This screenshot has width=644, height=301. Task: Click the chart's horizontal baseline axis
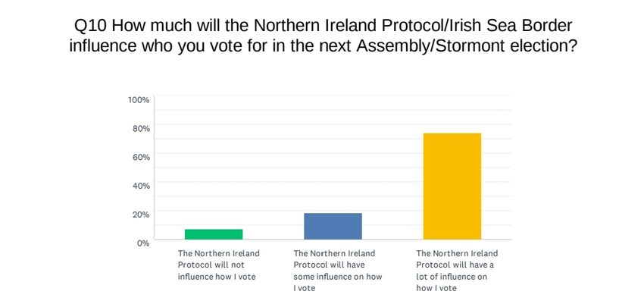click(333, 240)
